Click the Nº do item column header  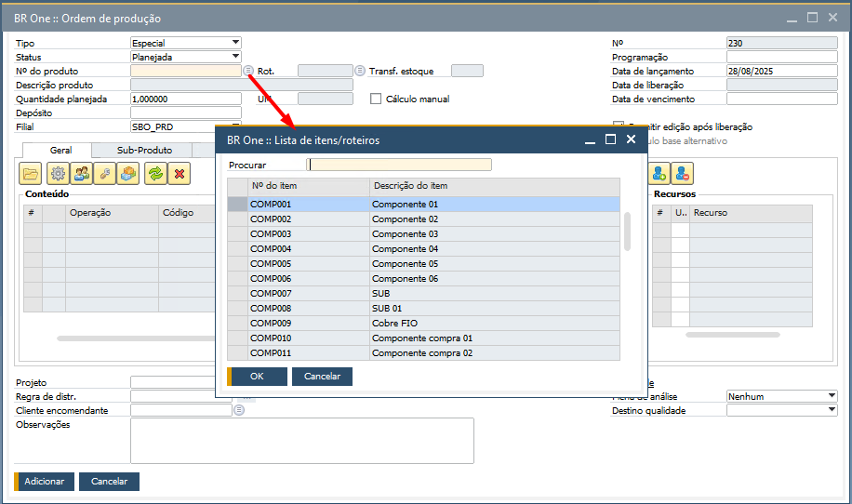(x=309, y=186)
